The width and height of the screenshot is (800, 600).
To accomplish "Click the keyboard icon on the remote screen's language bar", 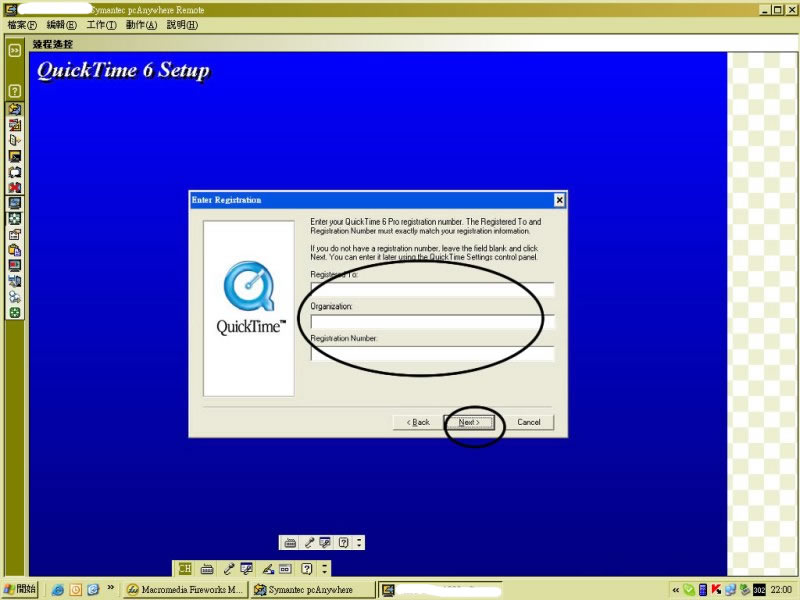I will (x=290, y=542).
